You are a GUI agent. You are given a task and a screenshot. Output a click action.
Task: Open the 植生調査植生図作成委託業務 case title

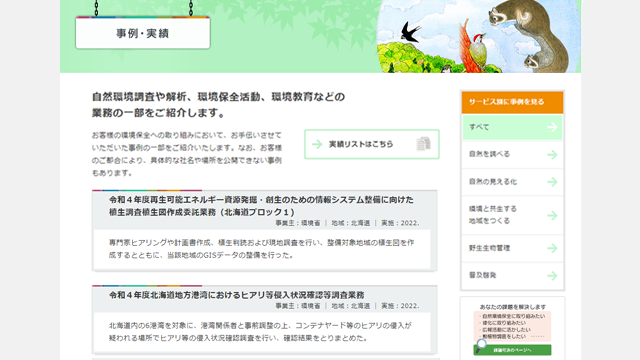click(261, 206)
